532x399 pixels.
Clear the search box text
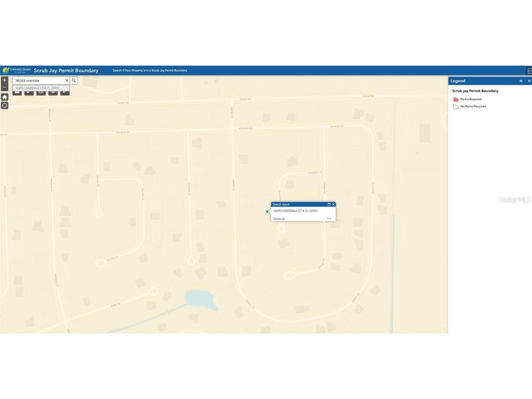[x=67, y=81]
